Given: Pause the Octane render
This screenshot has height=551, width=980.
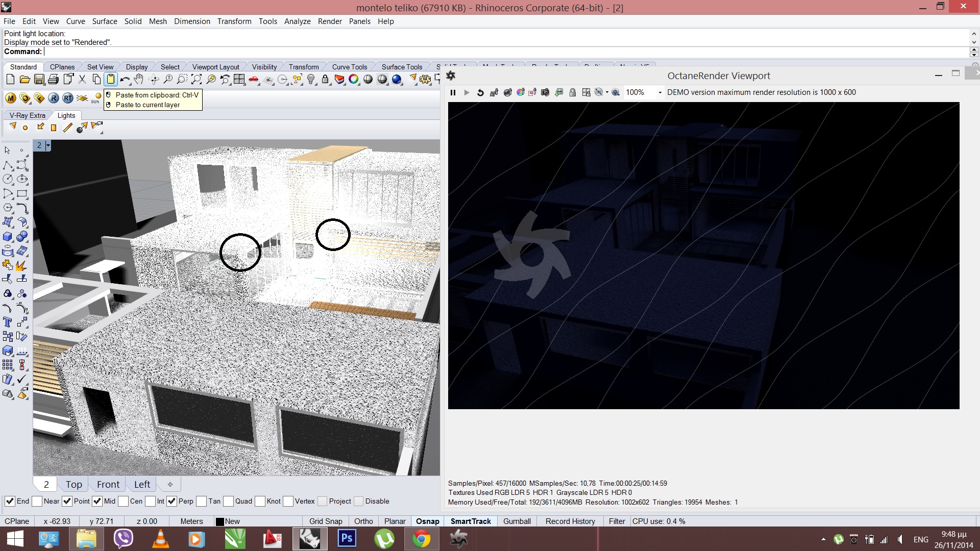Looking at the screenshot, I should pos(453,92).
